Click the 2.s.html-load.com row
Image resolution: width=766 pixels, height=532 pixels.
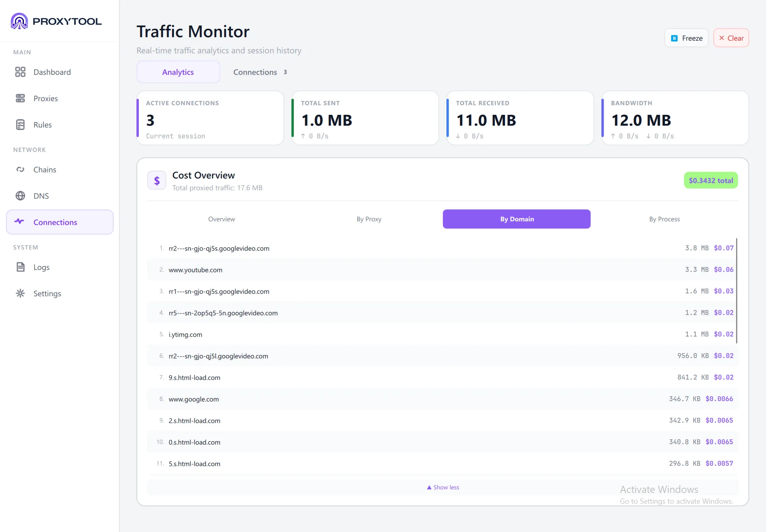click(442, 420)
